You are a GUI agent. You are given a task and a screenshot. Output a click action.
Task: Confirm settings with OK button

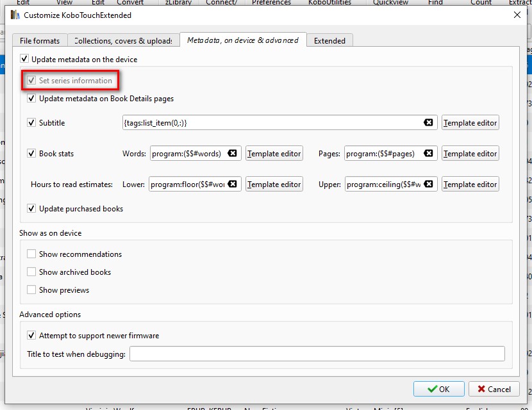click(438, 389)
